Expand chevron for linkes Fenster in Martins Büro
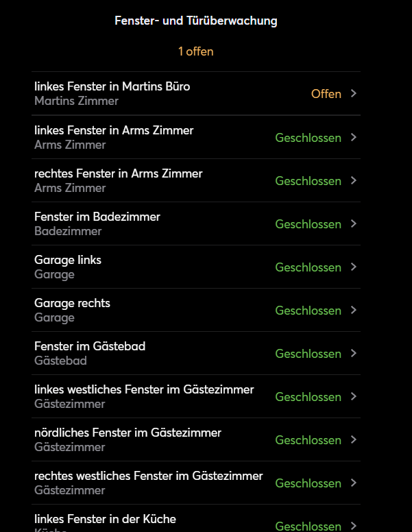Screen dimensions: 412x532 coord(353,93)
